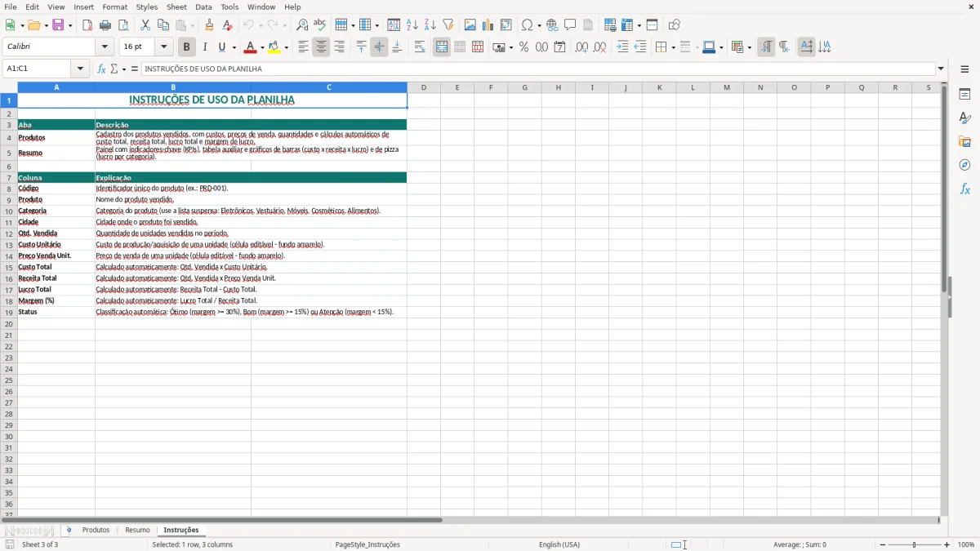Click the AutoFilter funnel icon
Viewport: 980px width, 551px height.
coord(448,25)
